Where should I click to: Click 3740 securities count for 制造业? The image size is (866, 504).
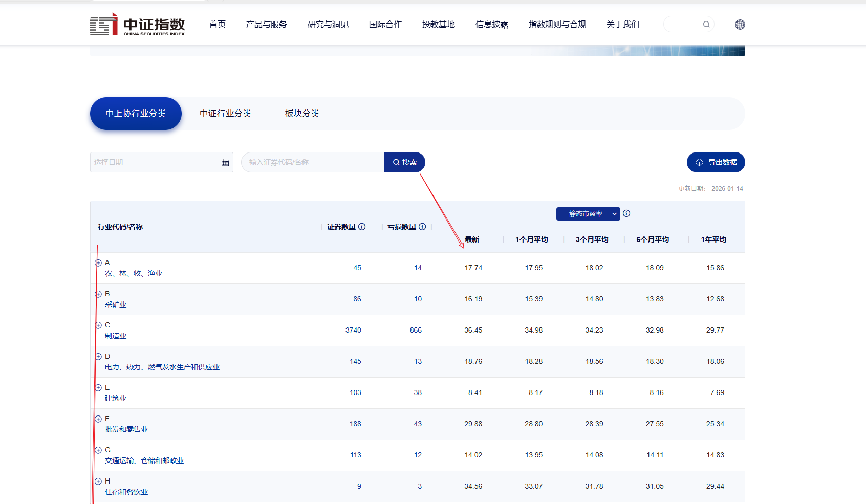tap(353, 331)
